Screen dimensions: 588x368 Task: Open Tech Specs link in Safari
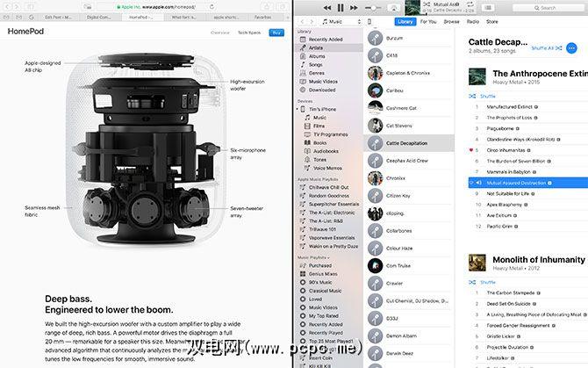point(249,32)
